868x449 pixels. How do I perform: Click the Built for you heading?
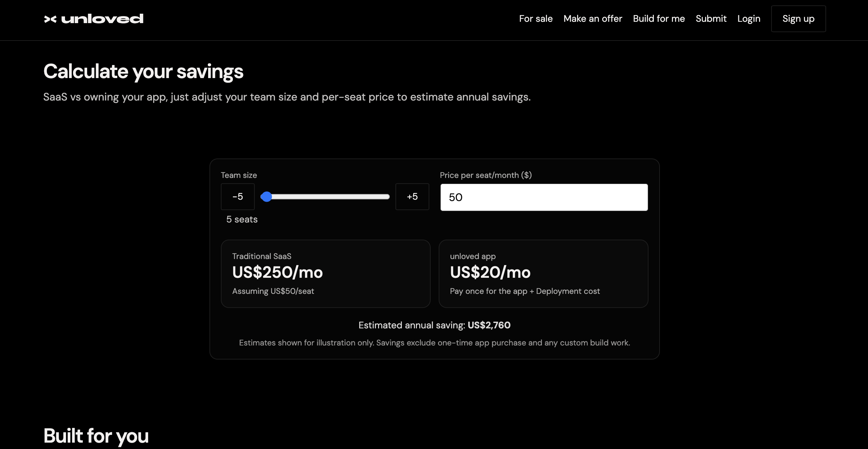(x=96, y=436)
